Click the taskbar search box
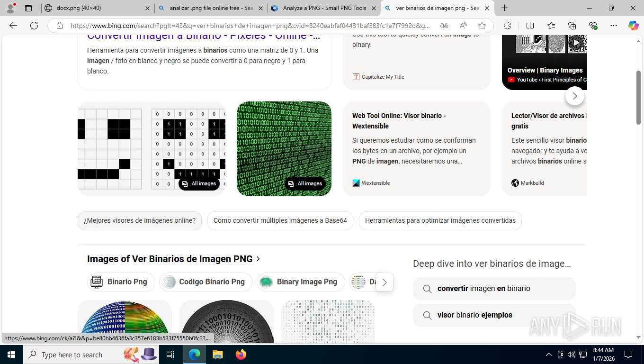This screenshot has width=644, height=364. 91,355
